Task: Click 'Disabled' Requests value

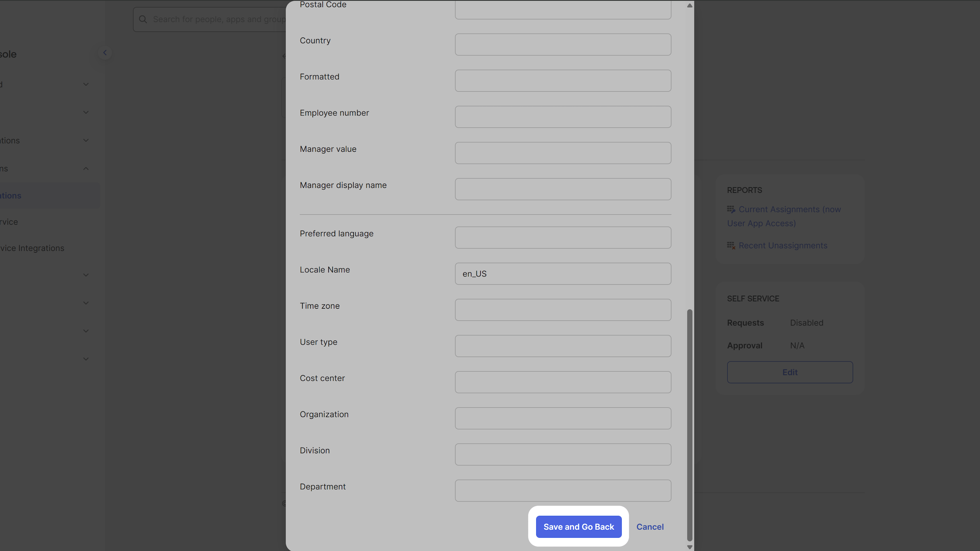Action: [806, 322]
